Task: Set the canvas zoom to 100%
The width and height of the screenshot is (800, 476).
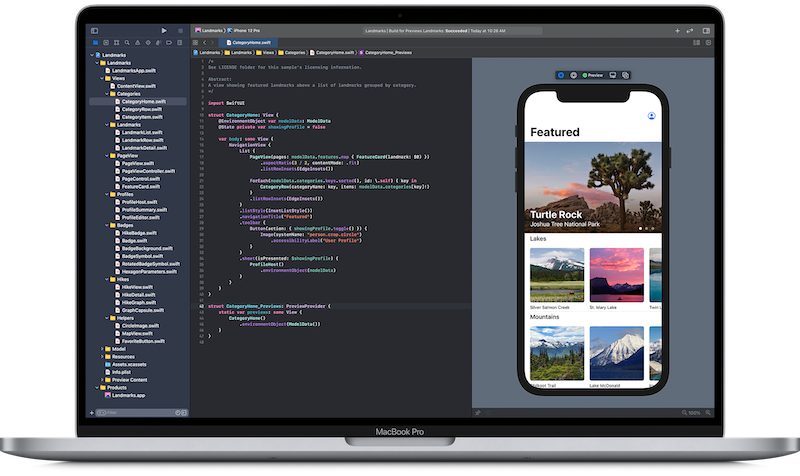Action: pyautogui.click(x=694, y=413)
